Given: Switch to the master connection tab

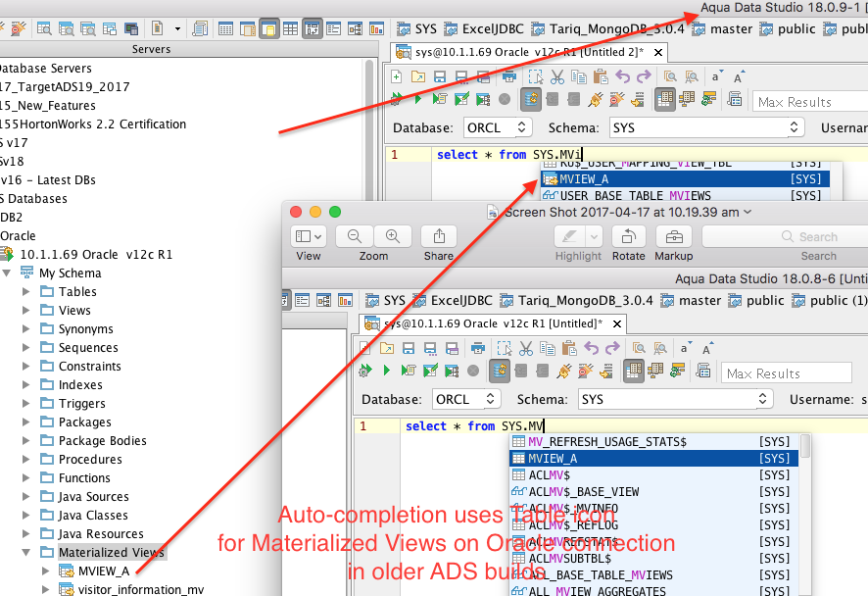Looking at the screenshot, I should (x=722, y=28).
